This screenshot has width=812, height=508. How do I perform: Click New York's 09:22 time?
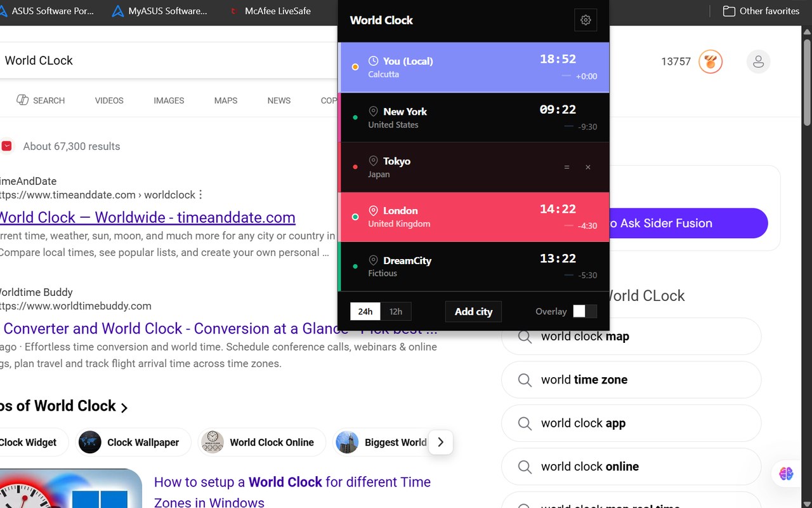[558, 109]
